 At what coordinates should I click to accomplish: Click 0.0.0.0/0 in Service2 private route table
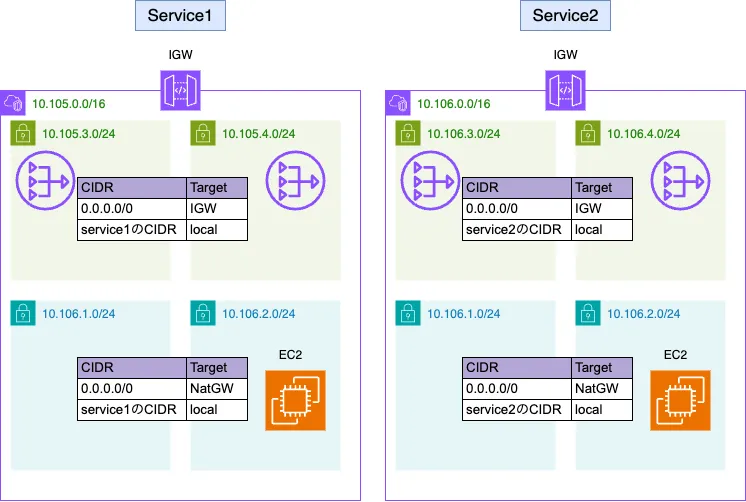click(x=517, y=388)
